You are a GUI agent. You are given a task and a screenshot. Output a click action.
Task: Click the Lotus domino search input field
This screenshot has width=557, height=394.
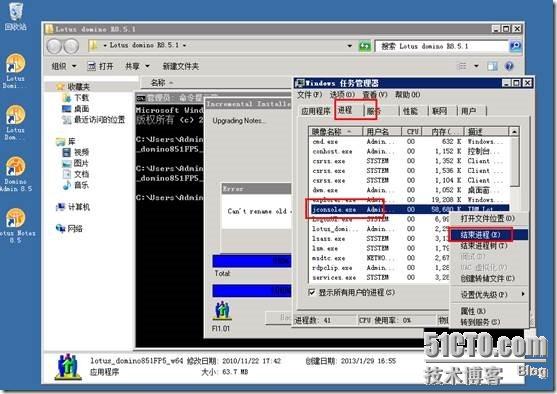click(x=442, y=46)
